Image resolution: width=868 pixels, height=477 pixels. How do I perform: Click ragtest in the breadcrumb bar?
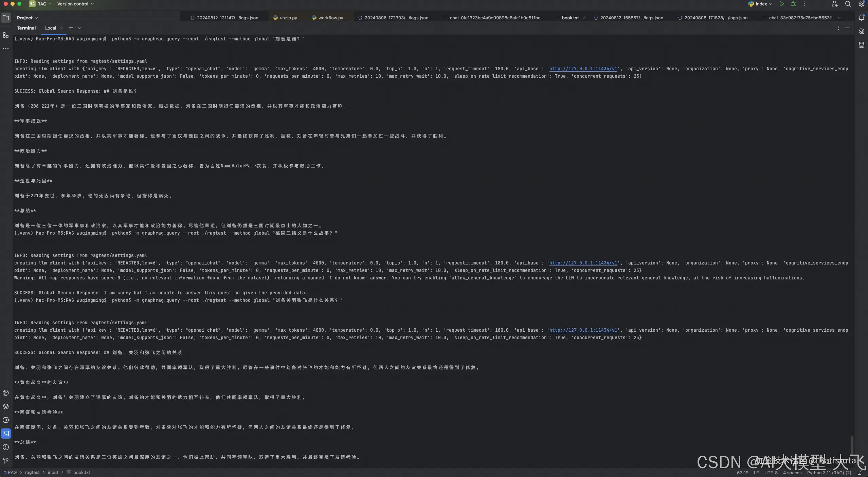coord(32,472)
